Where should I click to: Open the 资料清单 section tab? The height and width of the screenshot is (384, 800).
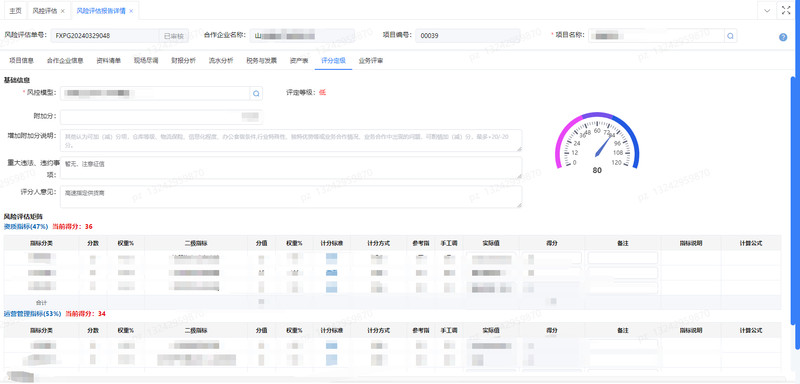109,60
